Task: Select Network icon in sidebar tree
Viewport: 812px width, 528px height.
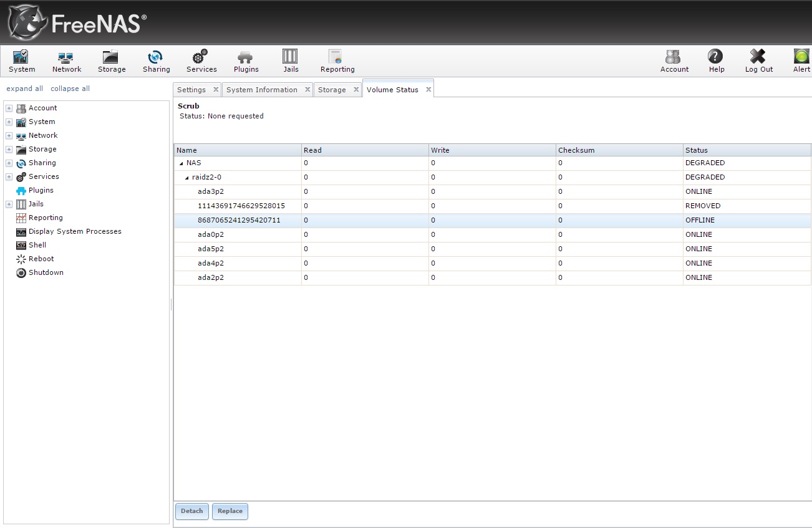Action: (21, 136)
